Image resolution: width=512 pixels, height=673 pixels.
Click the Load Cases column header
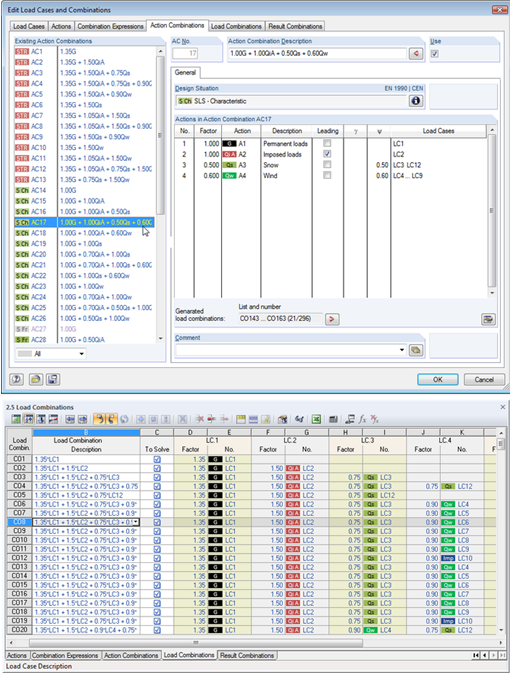click(438, 131)
